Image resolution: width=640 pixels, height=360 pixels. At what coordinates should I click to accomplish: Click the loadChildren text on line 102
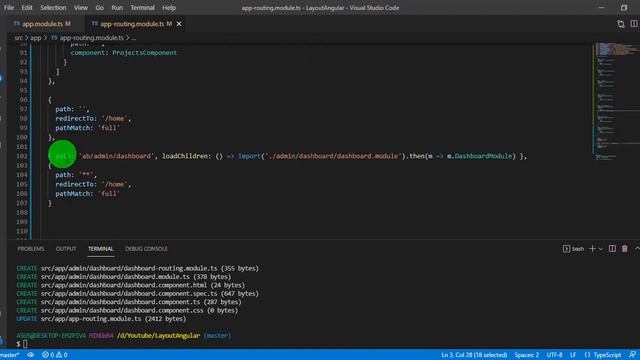(x=185, y=156)
